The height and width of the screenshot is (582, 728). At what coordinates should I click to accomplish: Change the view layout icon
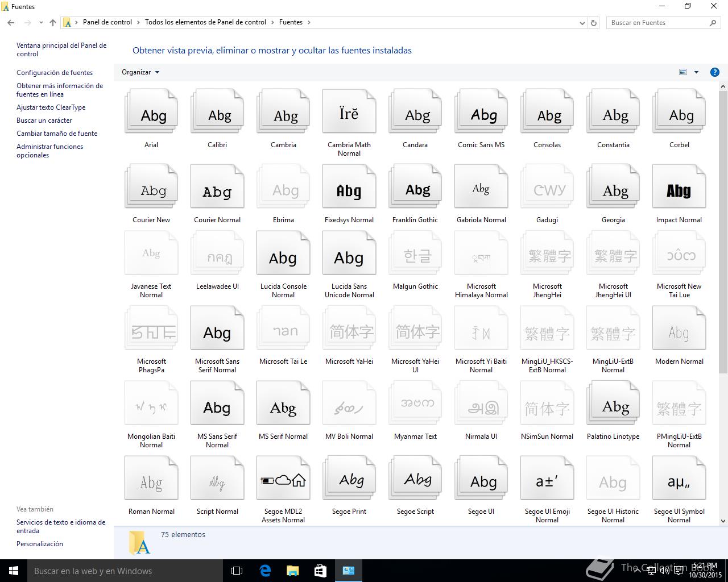pyautogui.click(x=683, y=72)
